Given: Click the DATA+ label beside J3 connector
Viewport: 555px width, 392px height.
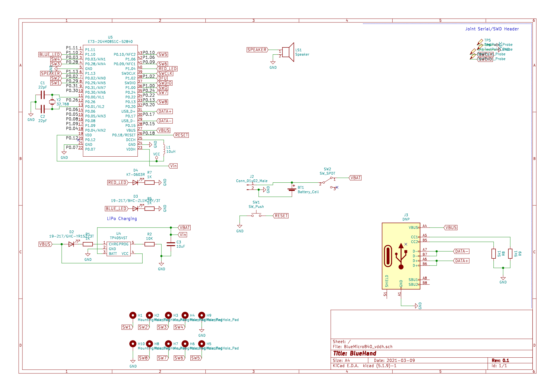Looking at the screenshot, I should (461, 261).
